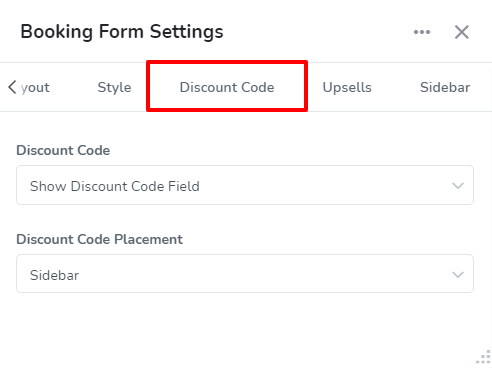Click the 'Sidebar' value in the placement field
Viewport: 492px width, 368px height.
54,275
